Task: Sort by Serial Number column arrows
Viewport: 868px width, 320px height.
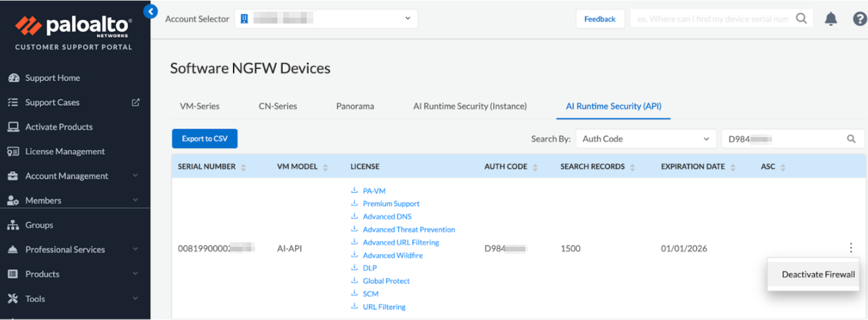Action: point(243,167)
